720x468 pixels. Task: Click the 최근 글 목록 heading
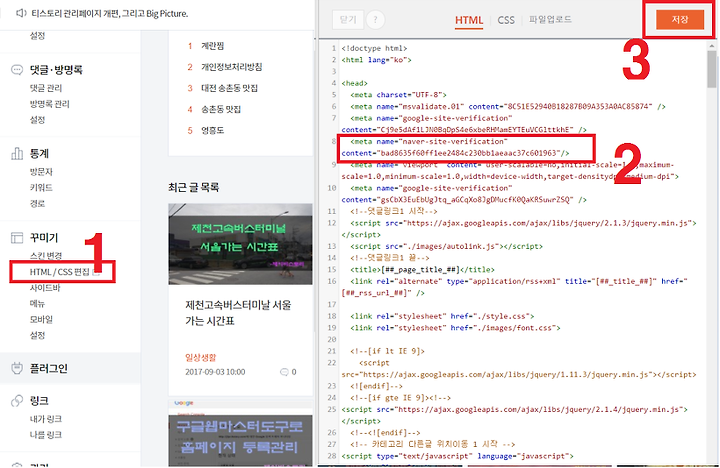click(194, 187)
